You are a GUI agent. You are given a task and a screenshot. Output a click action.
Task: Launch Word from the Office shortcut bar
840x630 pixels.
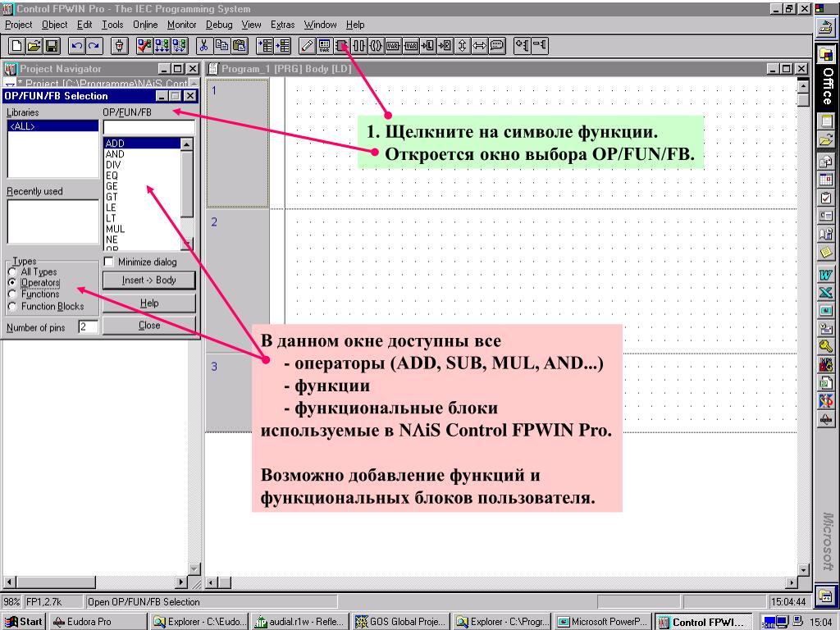click(825, 276)
